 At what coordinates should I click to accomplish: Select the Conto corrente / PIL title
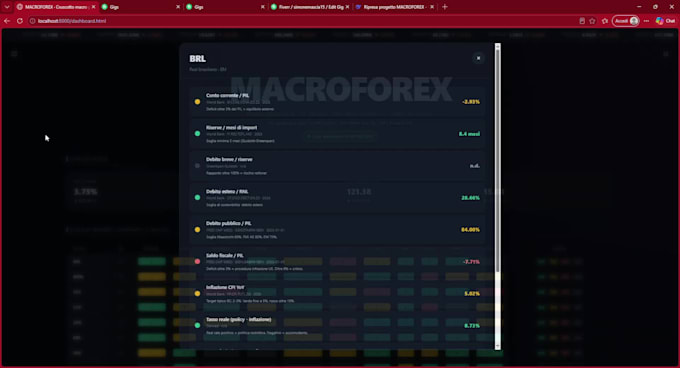(227, 95)
